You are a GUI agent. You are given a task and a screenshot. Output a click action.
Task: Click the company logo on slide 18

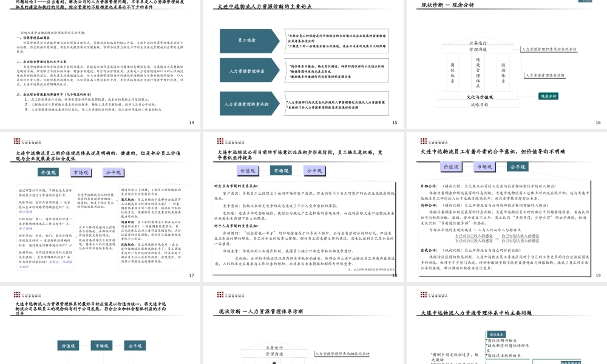pyautogui.click(x=231, y=141)
